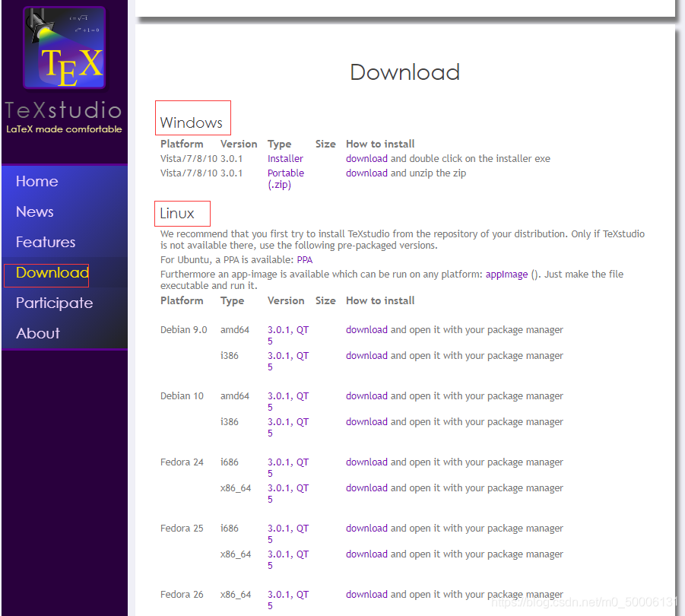Image resolution: width=685 pixels, height=616 pixels.
Task: Open 3.0.1 QT 5 link for Debian 9.0 i386
Action: (288, 361)
